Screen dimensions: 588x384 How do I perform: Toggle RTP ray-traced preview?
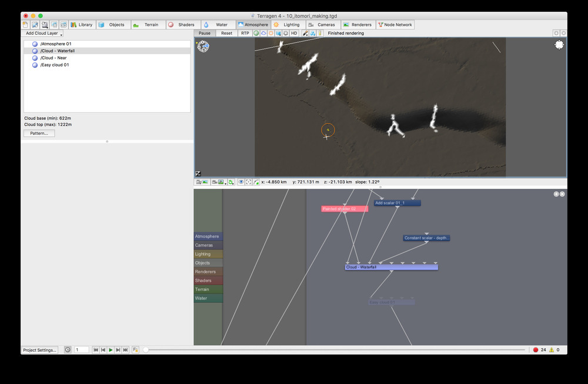[245, 34]
